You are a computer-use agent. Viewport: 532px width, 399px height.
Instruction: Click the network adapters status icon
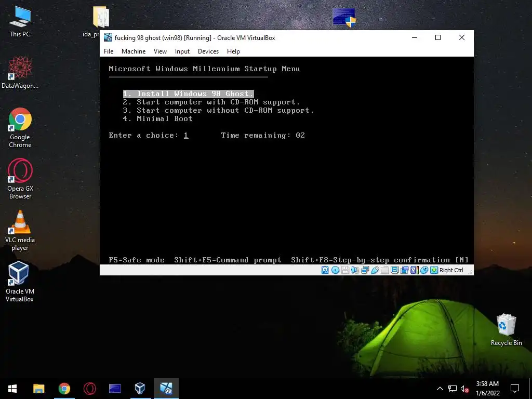coord(365,270)
